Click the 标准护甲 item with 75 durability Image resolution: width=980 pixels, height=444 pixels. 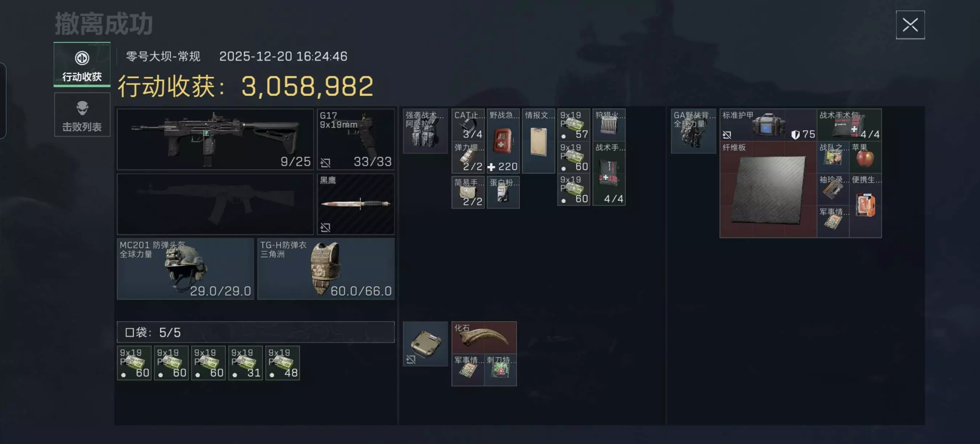(x=768, y=125)
